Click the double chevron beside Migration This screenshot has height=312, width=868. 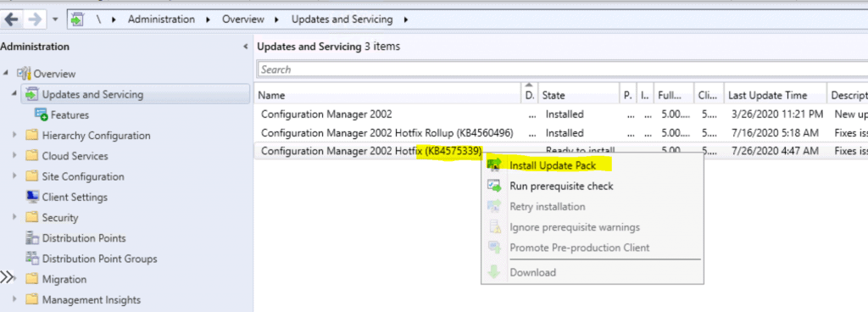[6, 278]
